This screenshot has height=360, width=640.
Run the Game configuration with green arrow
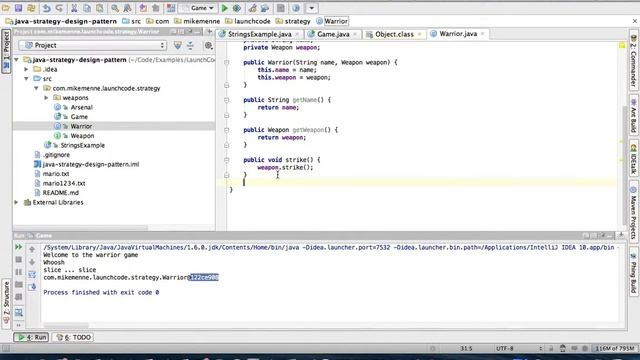[224, 8]
